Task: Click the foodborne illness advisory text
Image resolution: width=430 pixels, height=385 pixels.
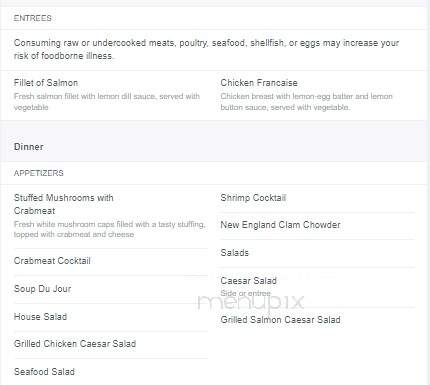Action: (206, 49)
